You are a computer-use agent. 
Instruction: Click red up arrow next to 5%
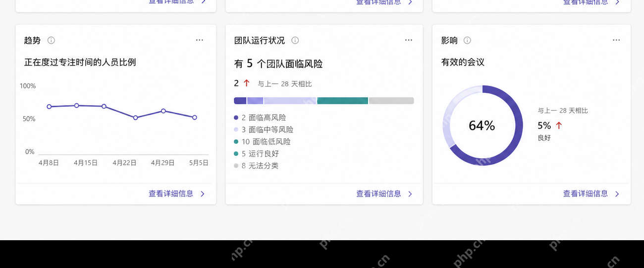[x=559, y=126]
